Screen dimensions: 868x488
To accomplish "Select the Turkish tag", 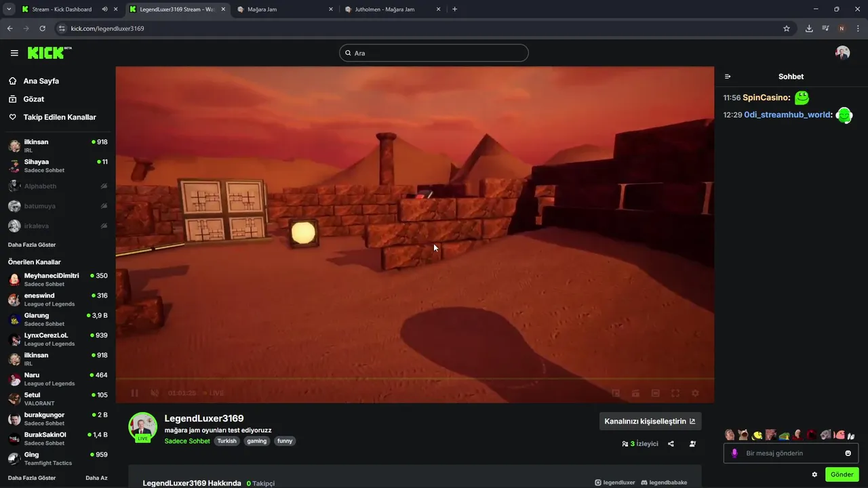I will point(227,441).
